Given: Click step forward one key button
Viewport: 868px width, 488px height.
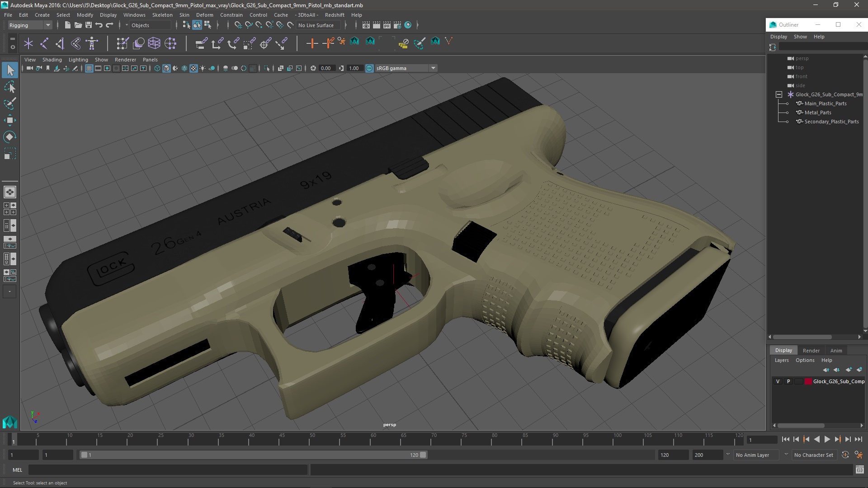Looking at the screenshot, I should click(838, 439).
